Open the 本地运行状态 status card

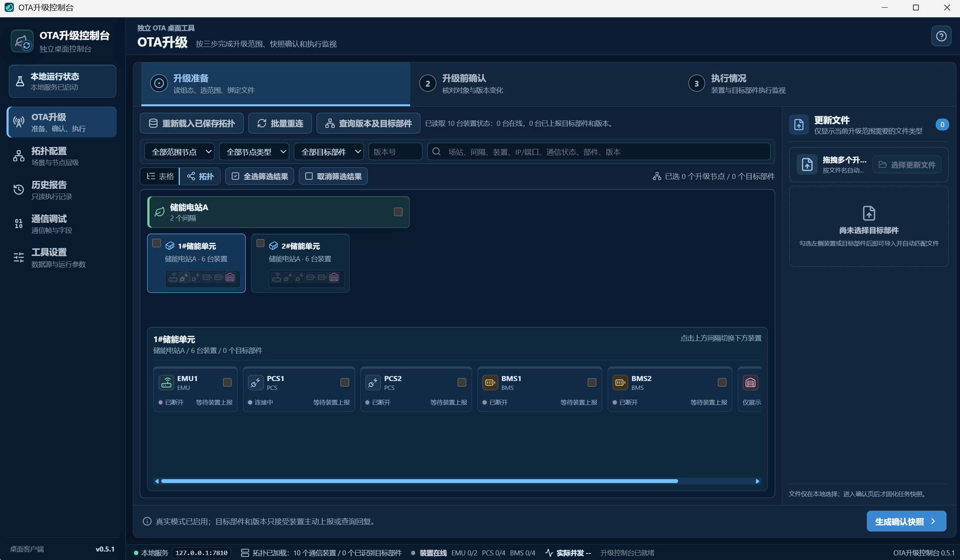[62, 81]
